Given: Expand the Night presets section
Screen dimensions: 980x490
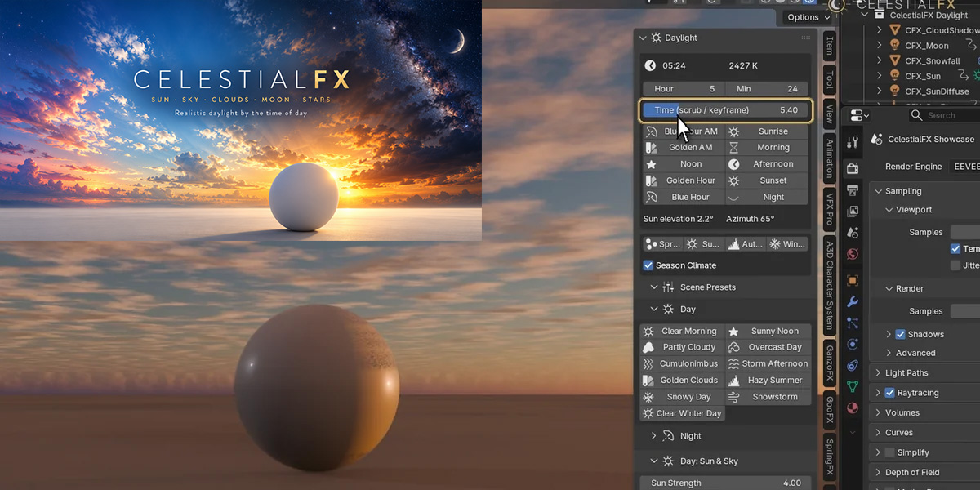Looking at the screenshot, I should (654, 436).
